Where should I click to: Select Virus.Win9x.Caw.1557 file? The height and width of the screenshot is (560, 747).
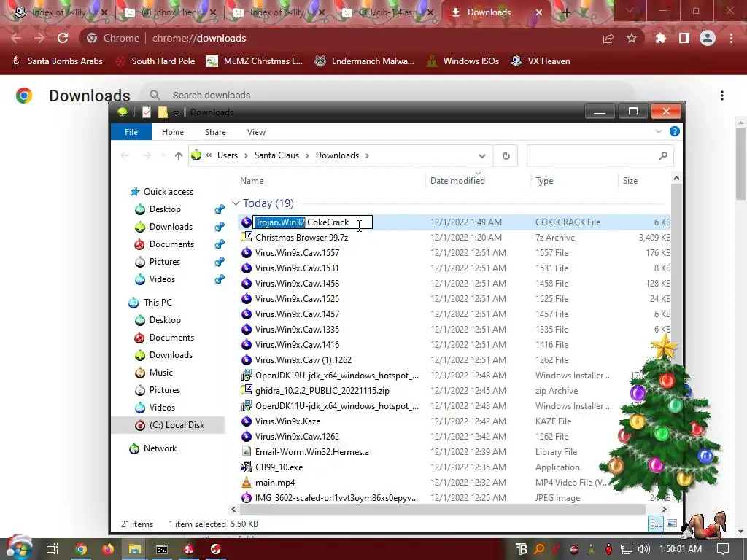298,252
